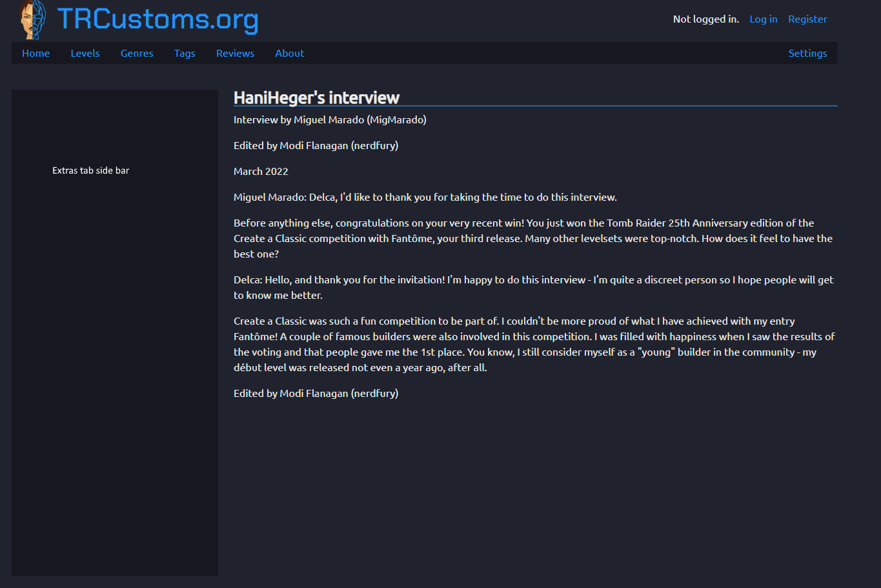This screenshot has width=881, height=588.
Task: Click the HaniHeger's interview heading
Action: point(317,97)
